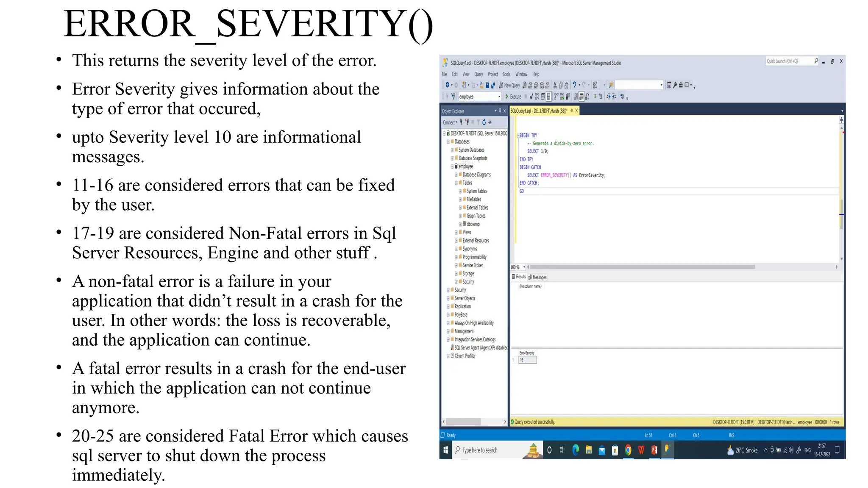Viewport: 868px width, 488px height.
Task: Open the Connect dropdown in Object Explorer
Action: (450, 122)
